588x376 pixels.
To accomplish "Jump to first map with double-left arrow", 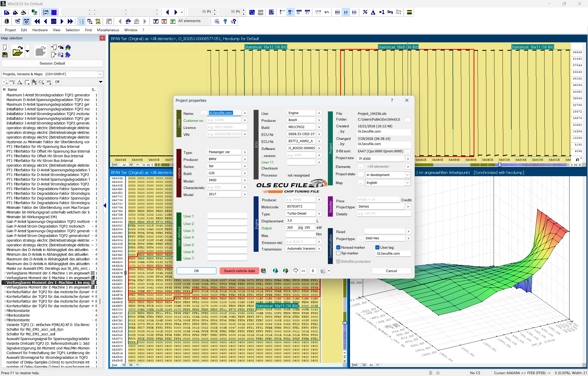I will click(x=37, y=21).
